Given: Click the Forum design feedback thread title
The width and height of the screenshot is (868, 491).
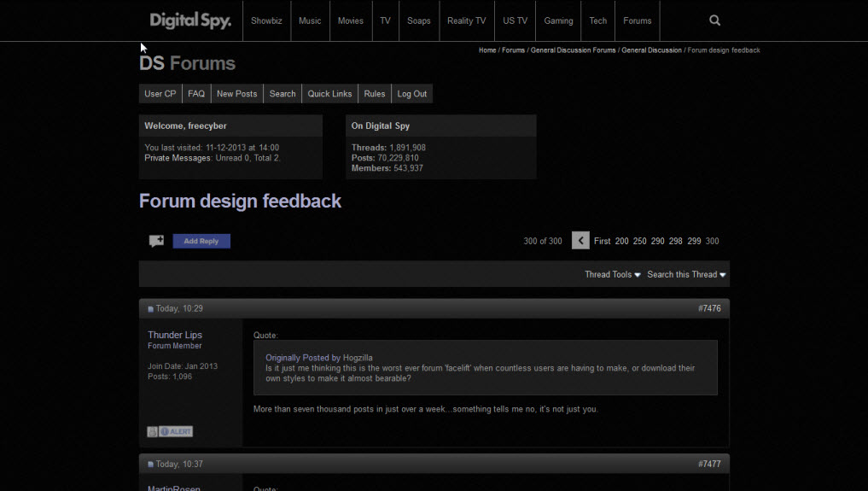Looking at the screenshot, I should (x=240, y=201).
